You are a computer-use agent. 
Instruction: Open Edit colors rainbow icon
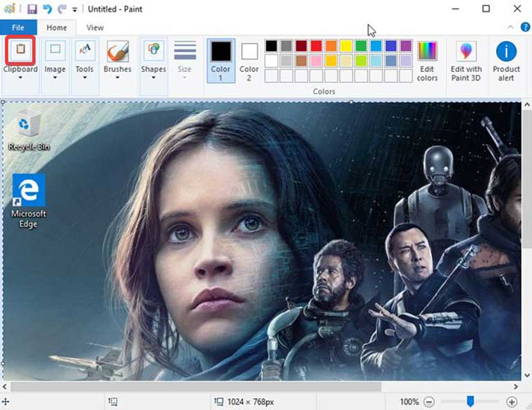(x=427, y=51)
